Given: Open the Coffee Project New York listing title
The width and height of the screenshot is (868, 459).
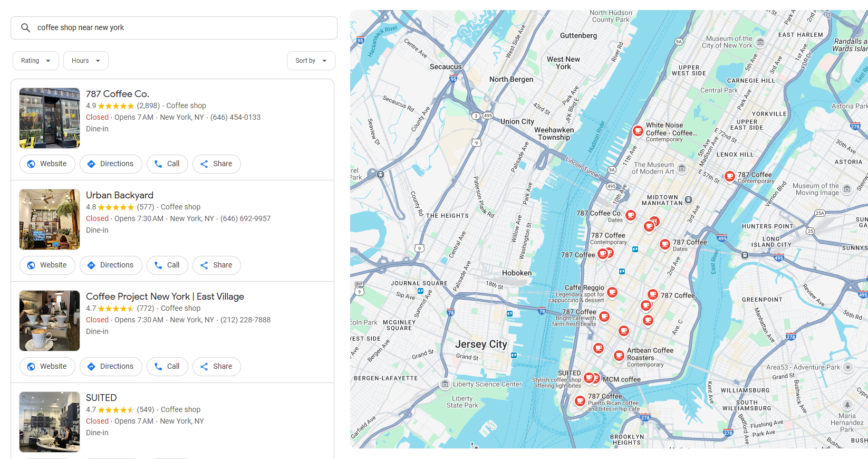Looking at the screenshot, I should 165,297.
